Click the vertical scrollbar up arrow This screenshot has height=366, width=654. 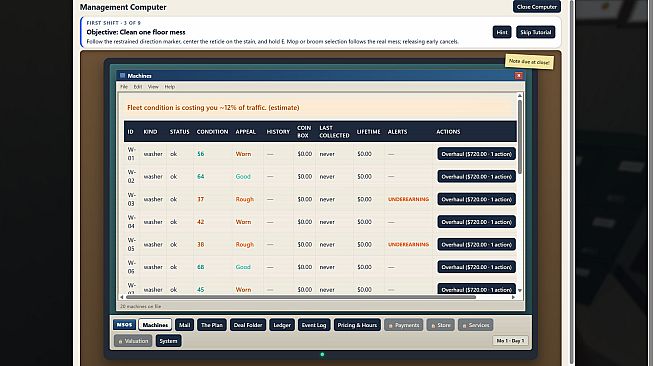point(520,96)
